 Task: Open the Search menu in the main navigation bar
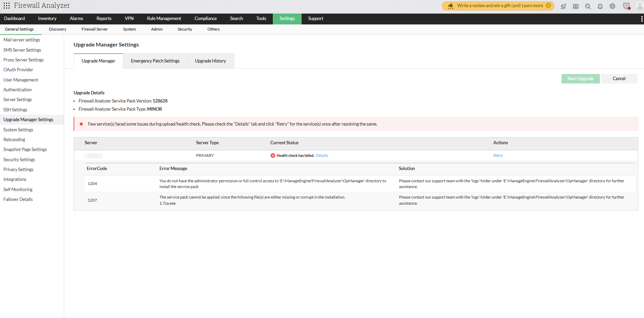pyautogui.click(x=236, y=19)
